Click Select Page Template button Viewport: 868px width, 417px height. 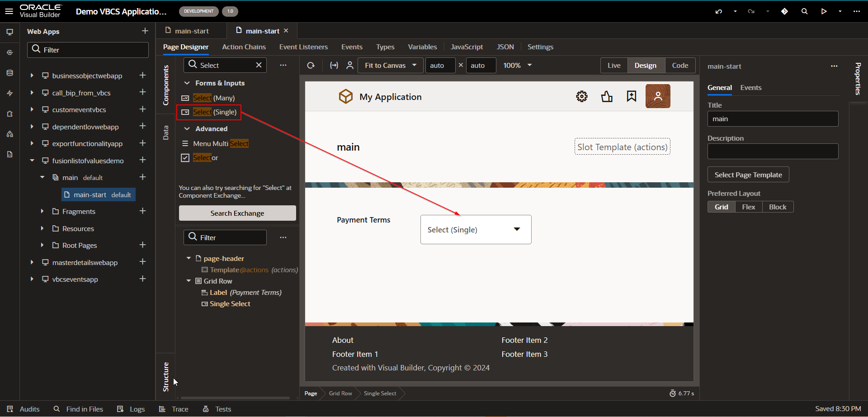[x=748, y=175]
